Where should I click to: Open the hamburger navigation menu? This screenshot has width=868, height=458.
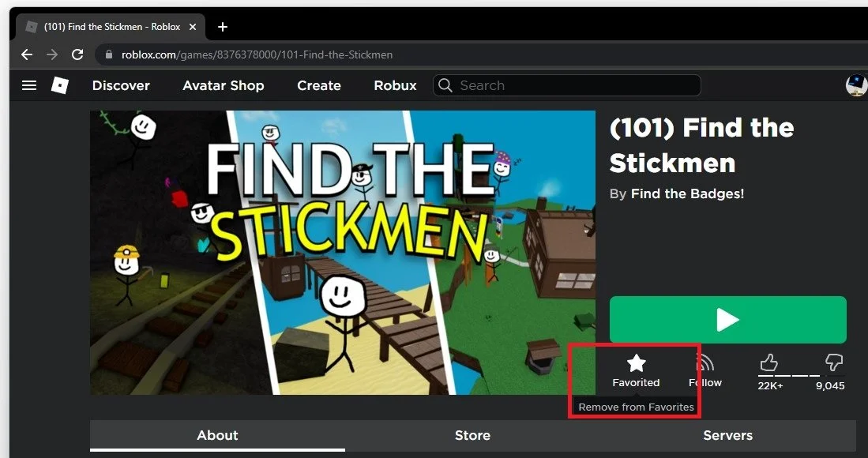coord(28,85)
